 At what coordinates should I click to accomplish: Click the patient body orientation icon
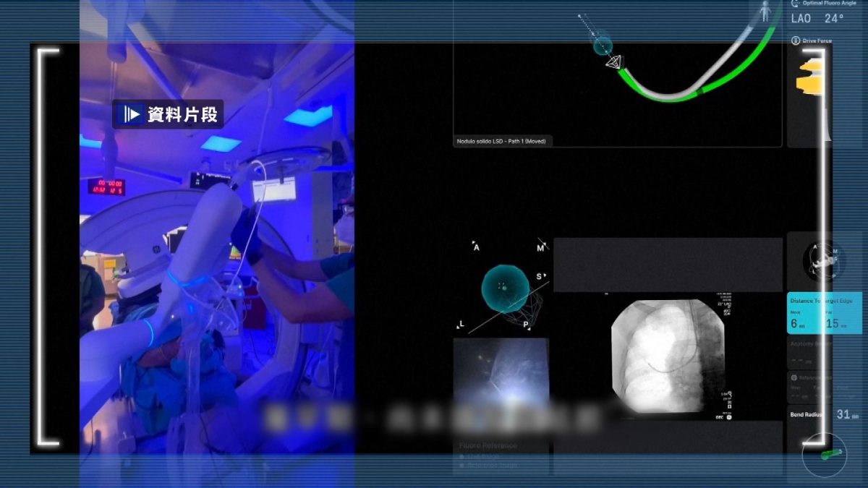(x=765, y=10)
